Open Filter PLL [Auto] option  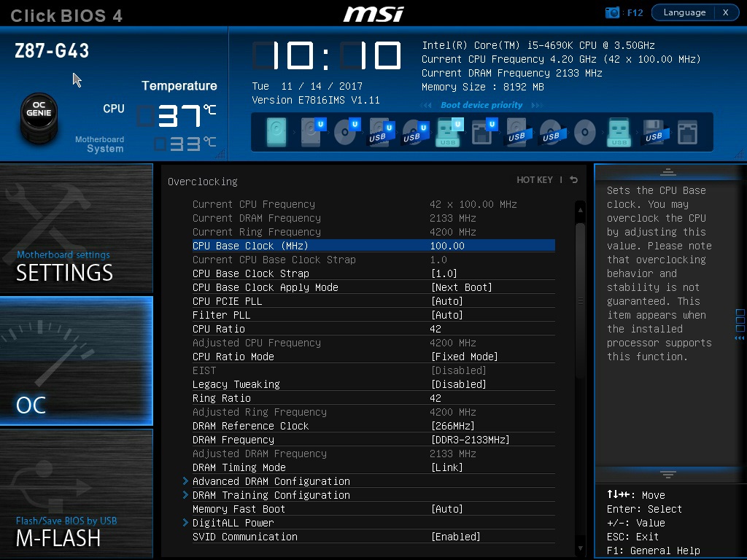coord(373,315)
